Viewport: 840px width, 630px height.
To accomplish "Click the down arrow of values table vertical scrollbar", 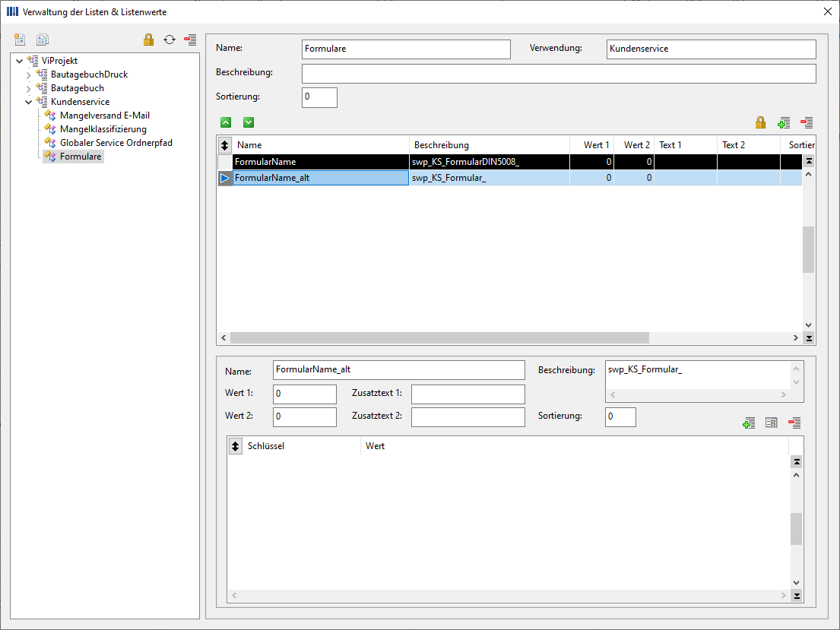I will pos(809,325).
